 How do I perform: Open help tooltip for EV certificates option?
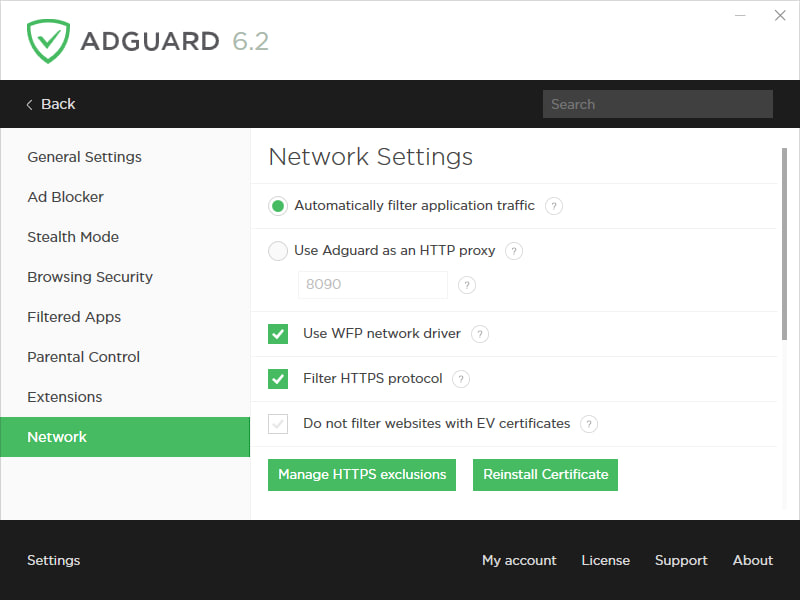pyautogui.click(x=589, y=424)
